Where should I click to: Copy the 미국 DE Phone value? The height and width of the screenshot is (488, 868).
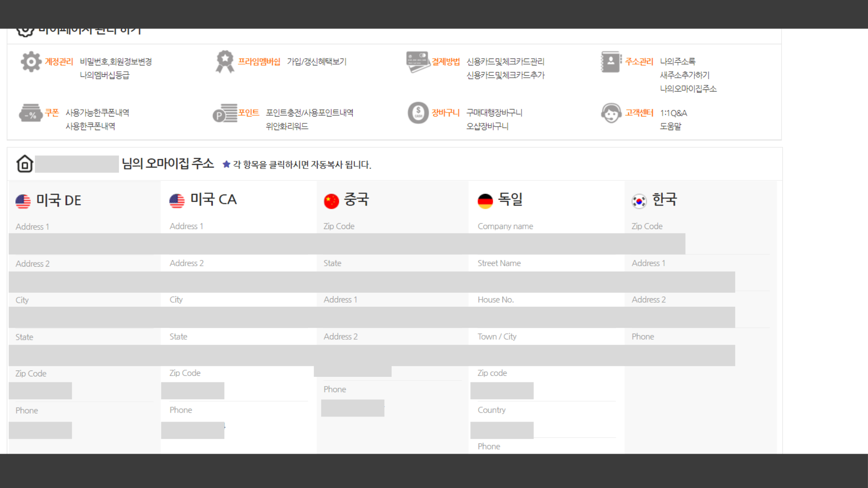(40, 430)
